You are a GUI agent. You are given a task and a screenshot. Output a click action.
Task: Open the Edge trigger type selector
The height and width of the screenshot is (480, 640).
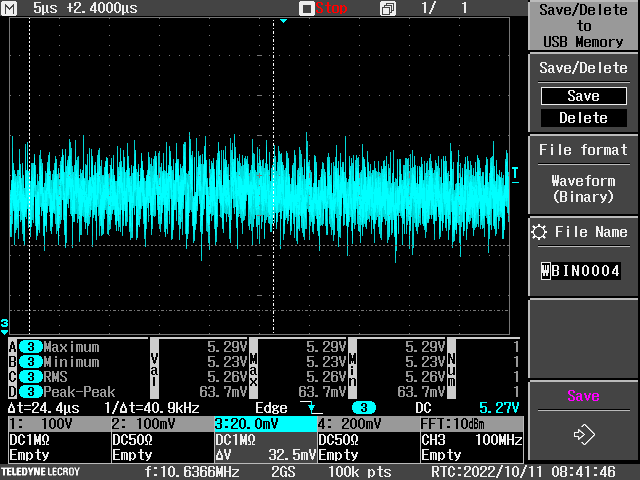[x=271, y=408]
